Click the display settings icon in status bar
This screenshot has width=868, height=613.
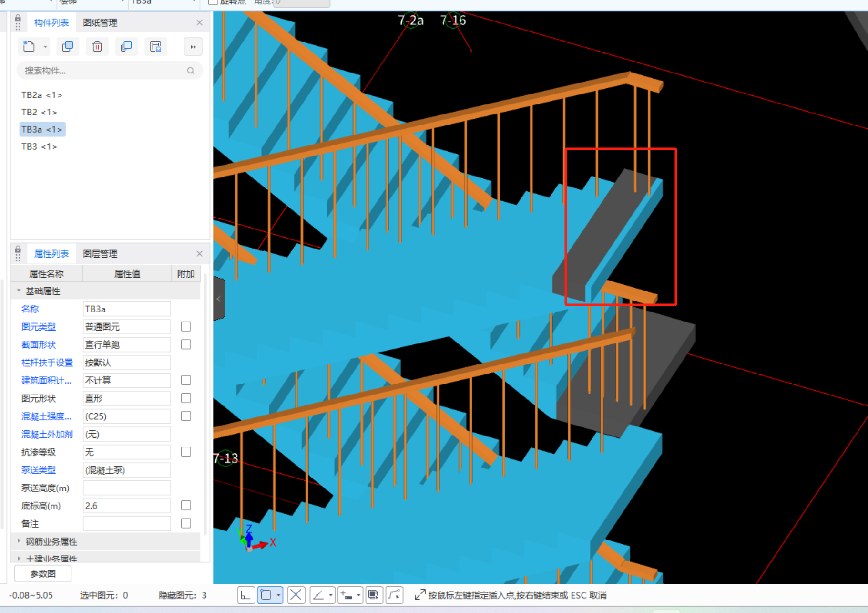coord(374,595)
